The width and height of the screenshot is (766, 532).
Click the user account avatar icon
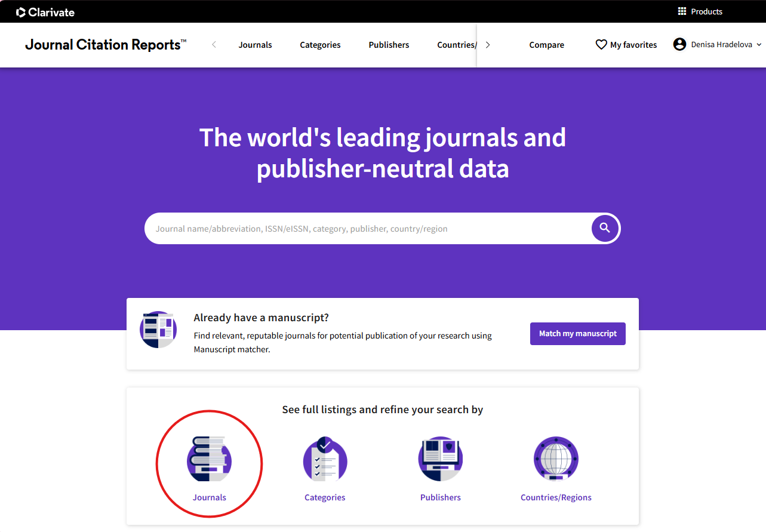point(679,45)
